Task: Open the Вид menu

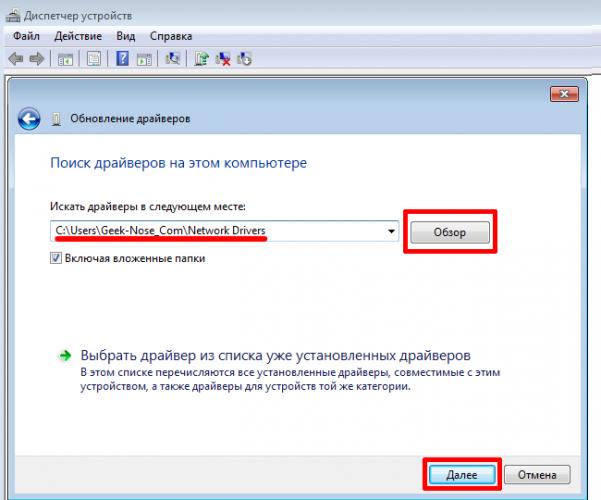Action: coord(126,36)
